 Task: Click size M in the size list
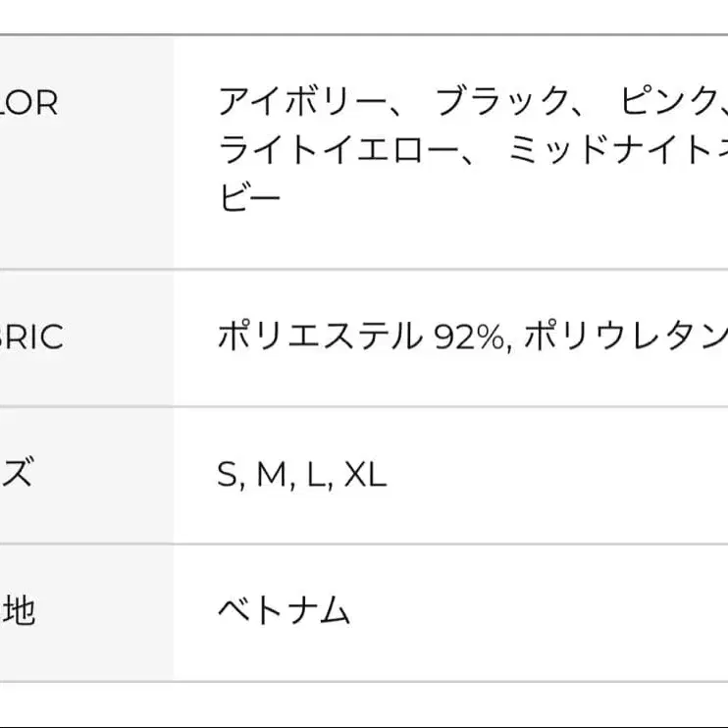tap(270, 476)
